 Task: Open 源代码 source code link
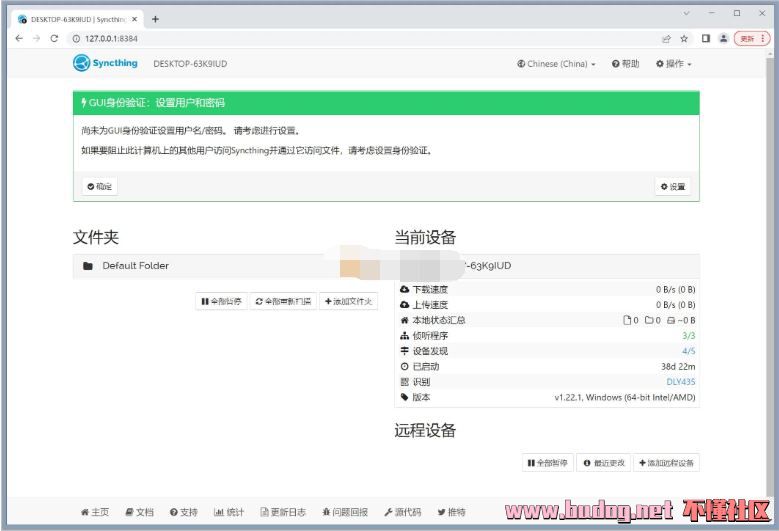tap(403, 512)
